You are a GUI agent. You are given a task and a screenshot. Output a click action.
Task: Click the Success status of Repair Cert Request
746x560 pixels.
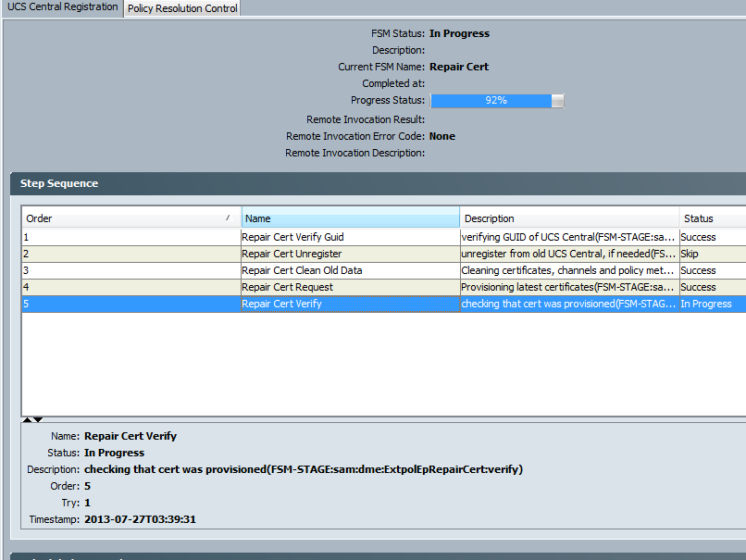pos(698,287)
